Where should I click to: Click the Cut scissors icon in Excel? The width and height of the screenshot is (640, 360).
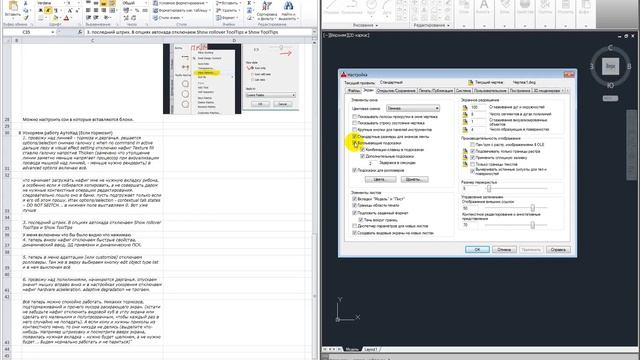[26, 3]
